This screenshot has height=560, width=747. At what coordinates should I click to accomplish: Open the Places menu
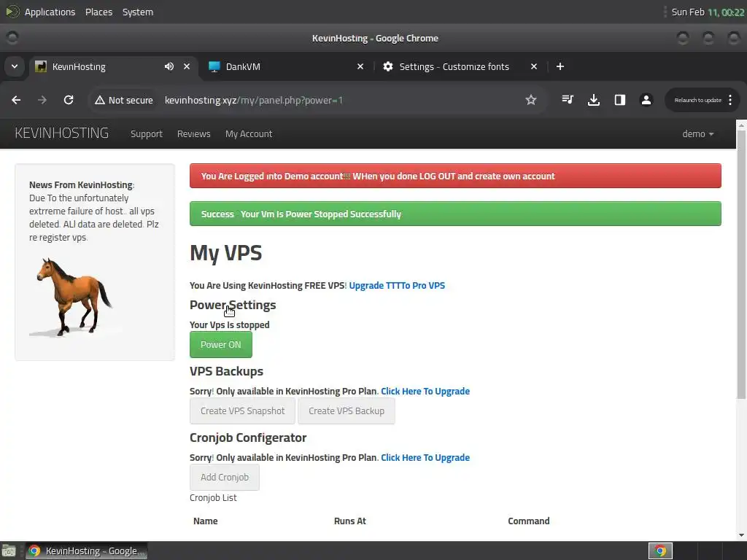(98, 12)
